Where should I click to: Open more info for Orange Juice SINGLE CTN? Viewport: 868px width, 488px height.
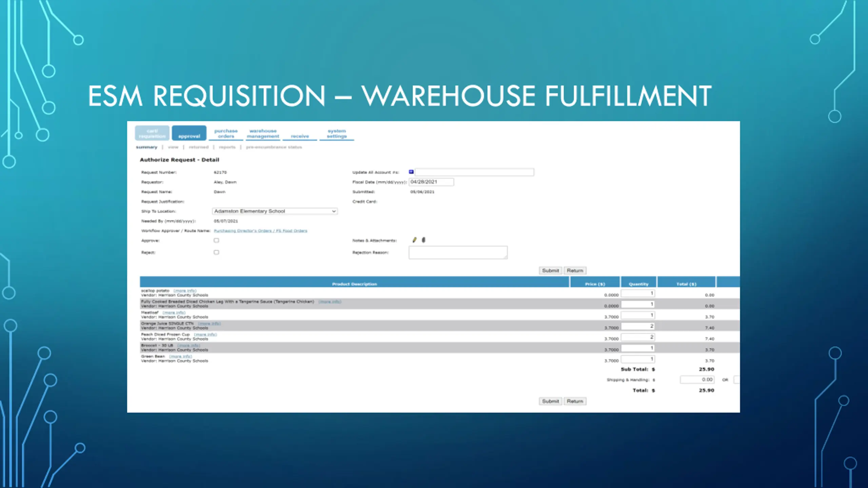[x=209, y=324]
